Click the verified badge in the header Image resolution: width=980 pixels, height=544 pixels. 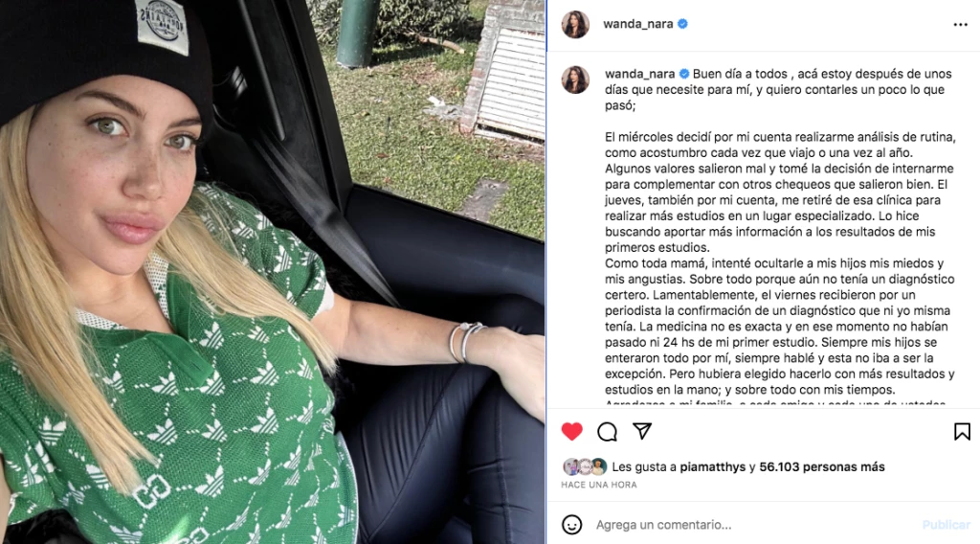tap(682, 24)
